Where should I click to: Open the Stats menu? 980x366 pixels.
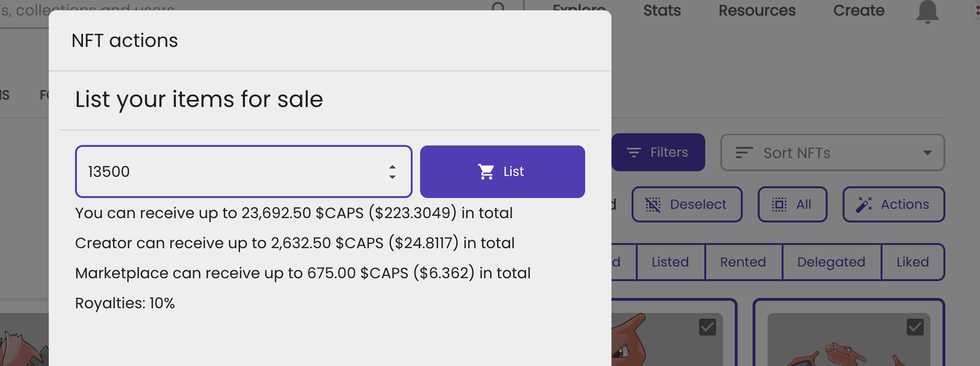click(x=662, y=10)
